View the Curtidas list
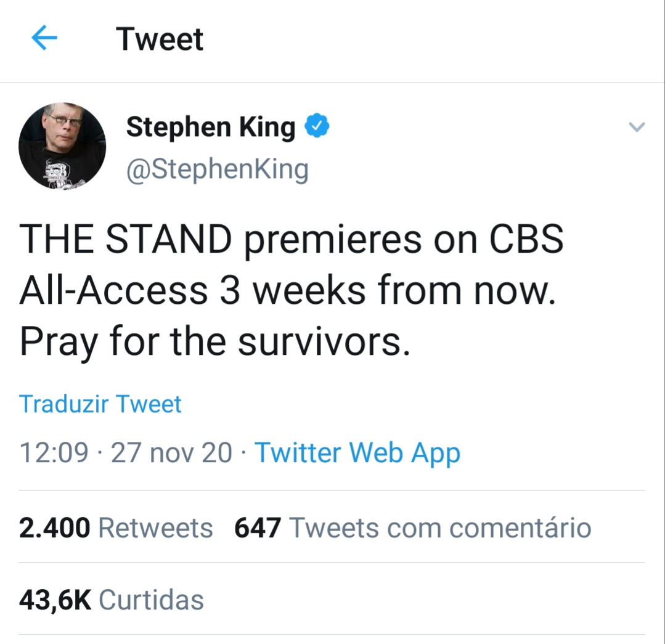The width and height of the screenshot is (665, 644). coord(151,600)
